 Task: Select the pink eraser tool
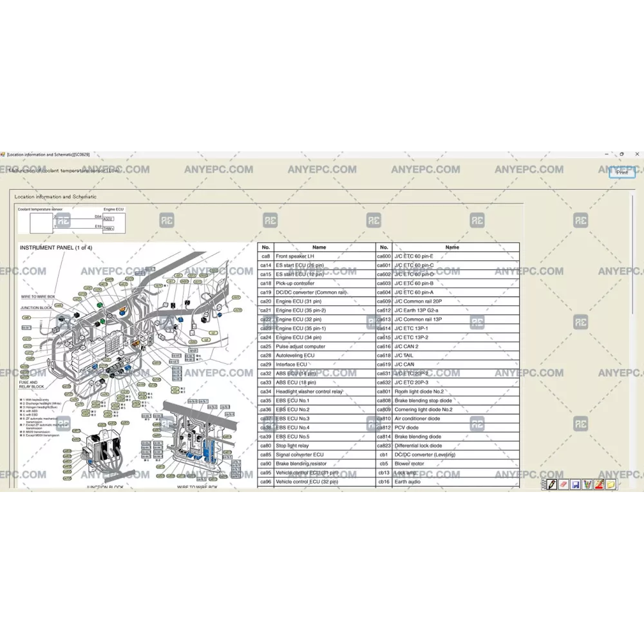563,485
